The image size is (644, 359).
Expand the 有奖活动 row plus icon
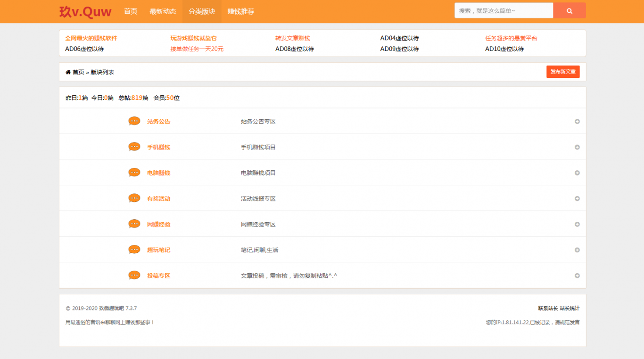pyautogui.click(x=577, y=199)
